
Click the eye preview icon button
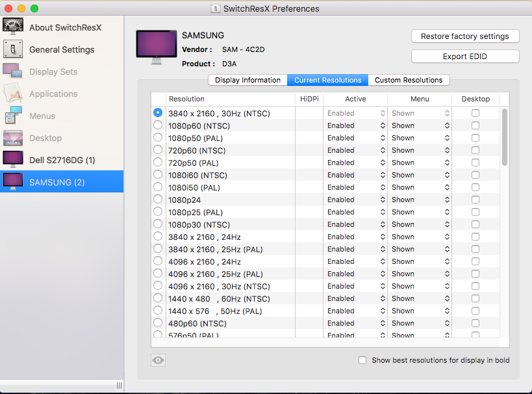tap(158, 360)
